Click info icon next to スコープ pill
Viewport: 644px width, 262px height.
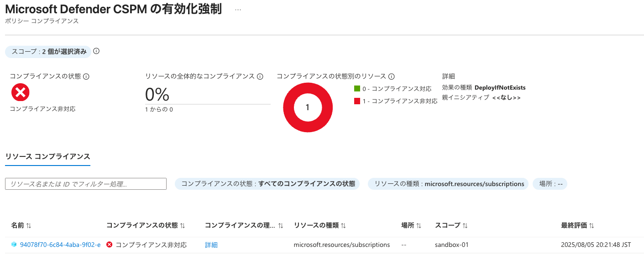pyautogui.click(x=96, y=51)
